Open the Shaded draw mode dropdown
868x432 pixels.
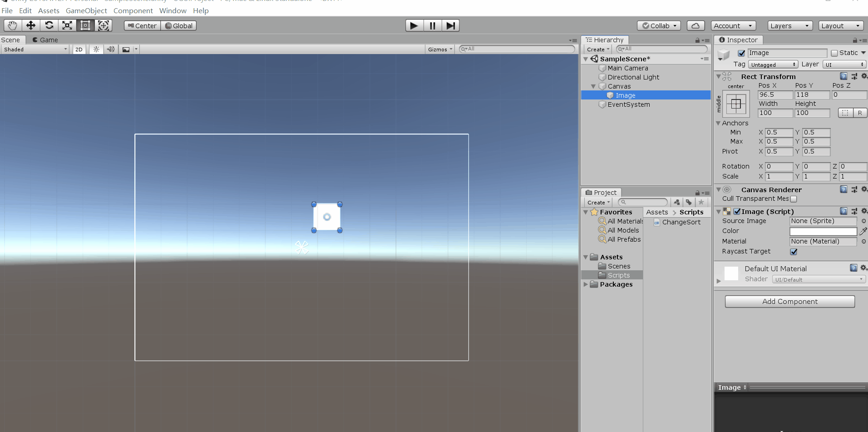pos(35,50)
